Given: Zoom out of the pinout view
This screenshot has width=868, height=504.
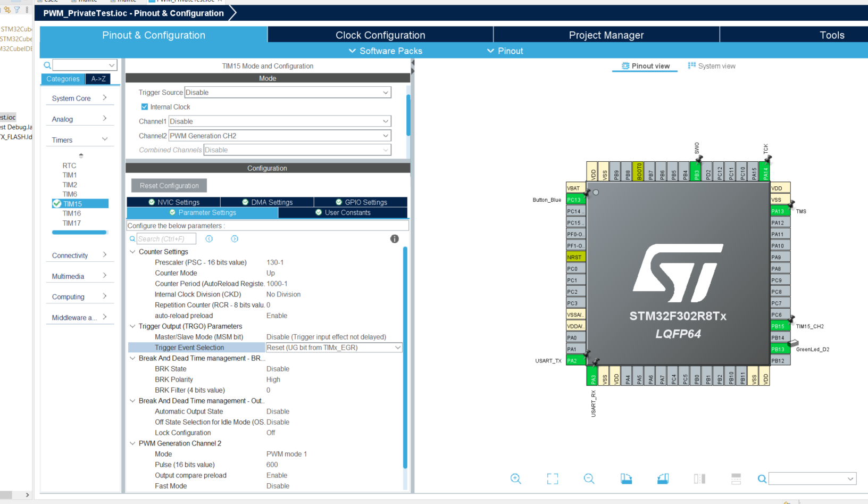Looking at the screenshot, I should click(x=589, y=478).
